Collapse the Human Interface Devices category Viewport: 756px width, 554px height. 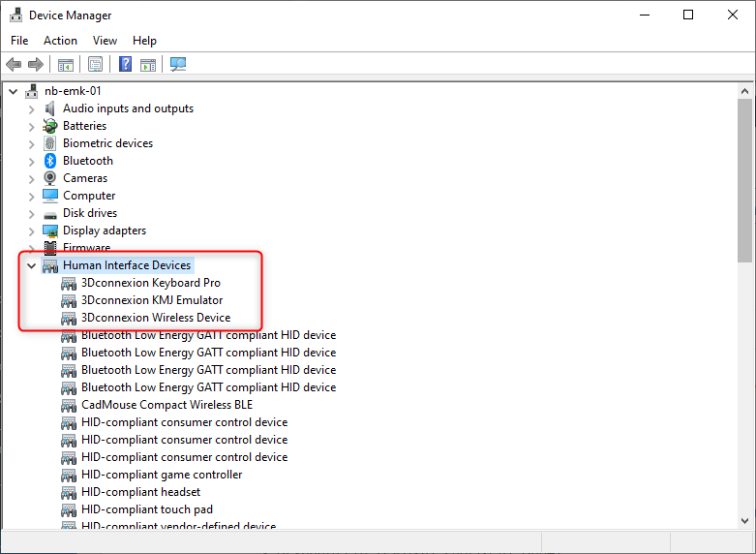coord(31,265)
